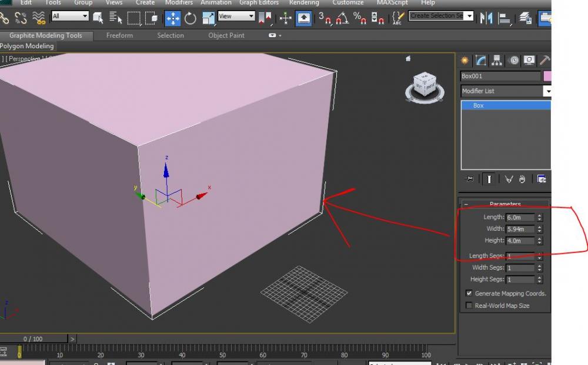The width and height of the screenshot is (588, 365).
Task: Enable Real-World Map Size checkbox
Action: [x=469, y=306]
